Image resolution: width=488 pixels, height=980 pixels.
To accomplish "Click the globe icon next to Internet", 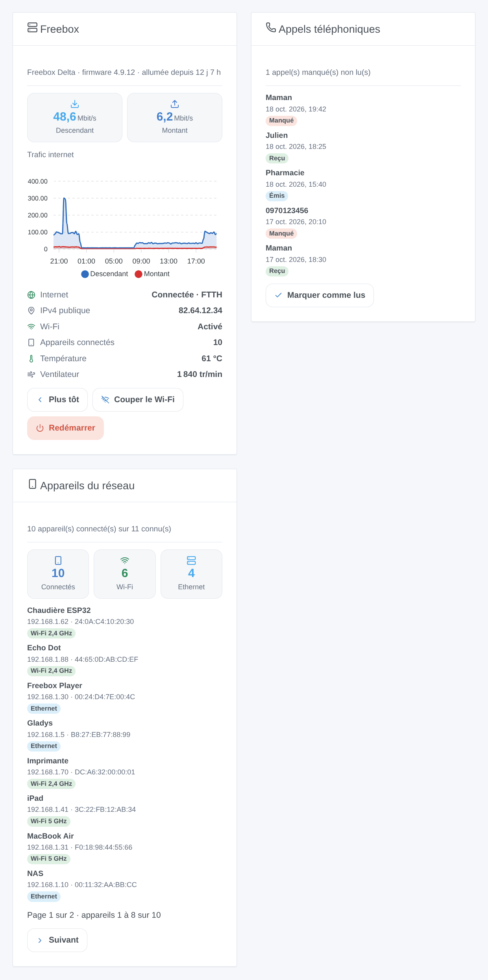I will click(31, 295).
